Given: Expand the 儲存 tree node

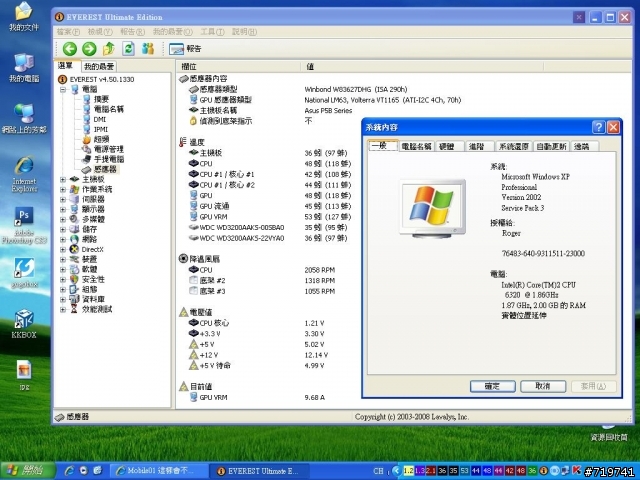Looking at the screenshot, I should click(x=63, y=229).
